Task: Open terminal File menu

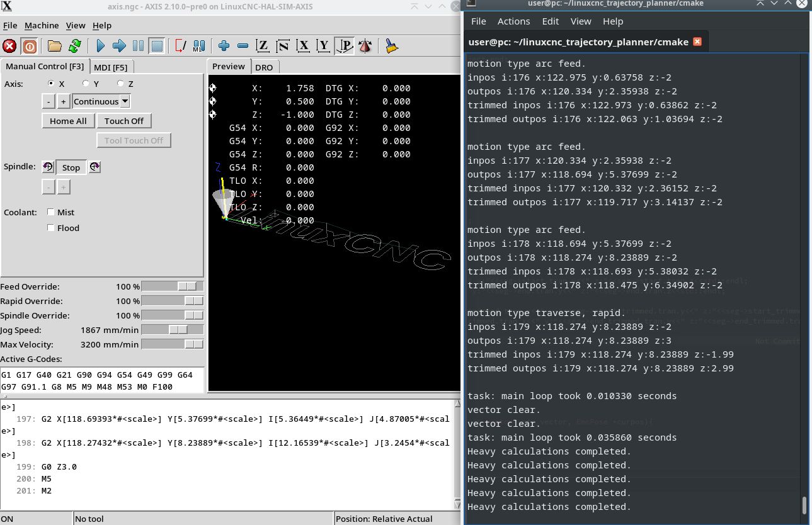Action: click(479, 21)
